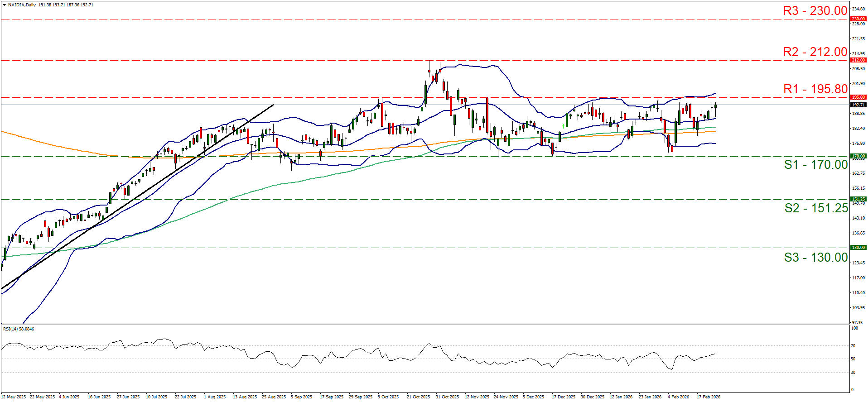Click the RSI(14) indicator label
Image resolution: width=868 pixels, height=402 pixels.
click(x=19, y=329)
